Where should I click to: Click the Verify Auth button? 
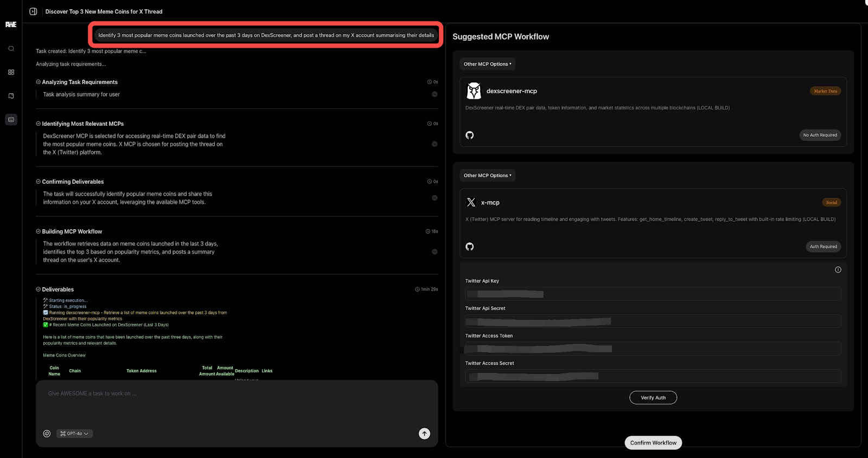[x=653, y=398]
